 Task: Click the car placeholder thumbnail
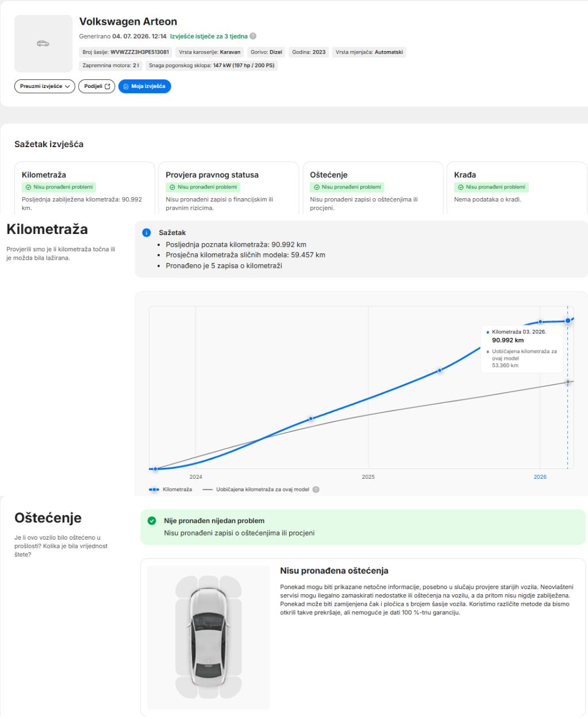(43, 44)
